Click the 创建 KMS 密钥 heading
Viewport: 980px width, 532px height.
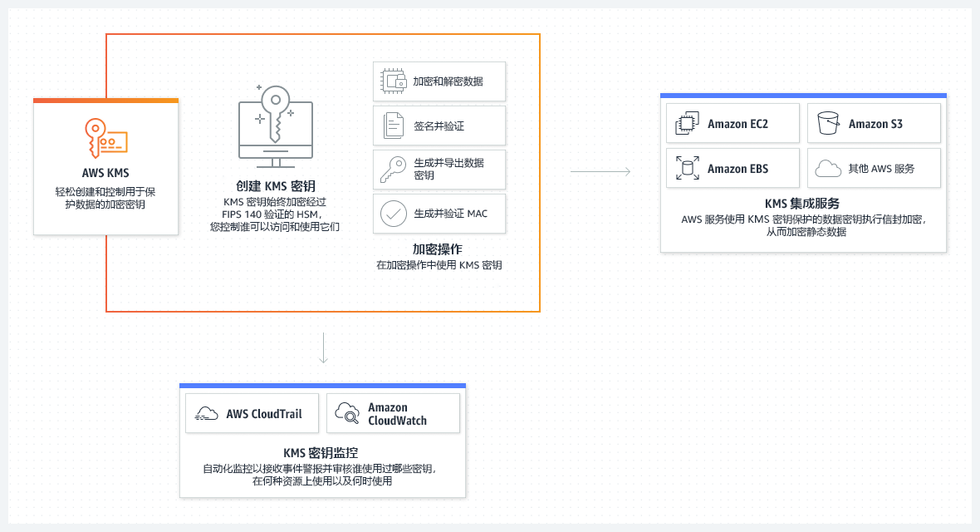[x=276, y=186]
